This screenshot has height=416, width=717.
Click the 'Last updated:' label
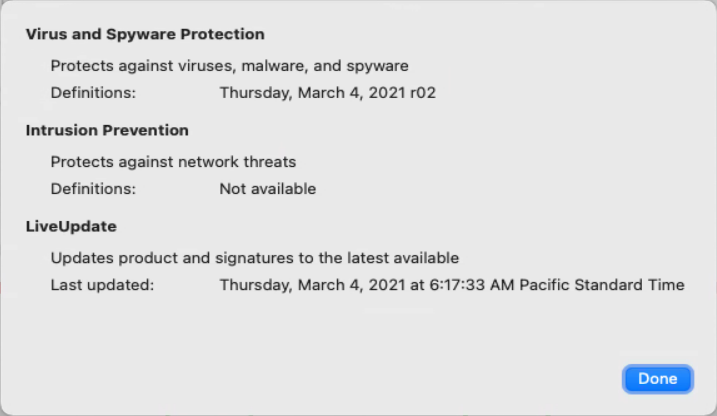(102, 285)
